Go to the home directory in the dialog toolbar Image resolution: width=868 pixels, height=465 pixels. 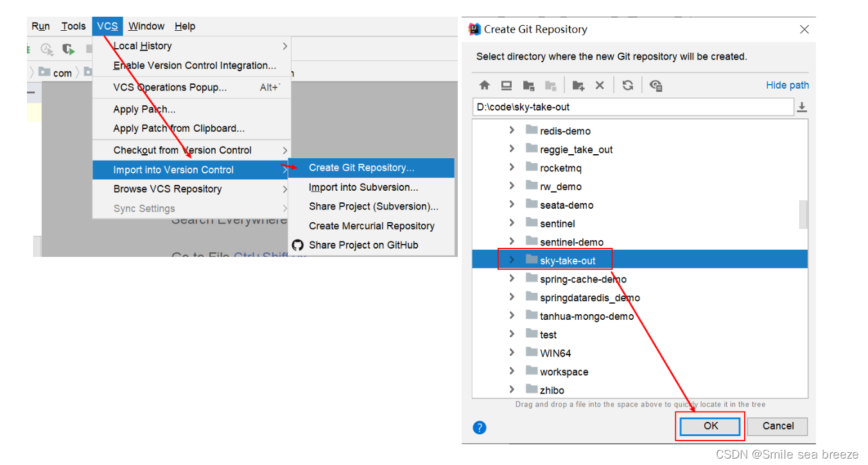(485, 85)
